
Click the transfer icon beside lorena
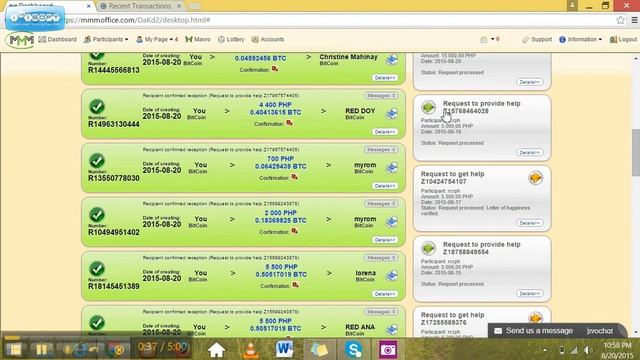click(x=392, y=276)
